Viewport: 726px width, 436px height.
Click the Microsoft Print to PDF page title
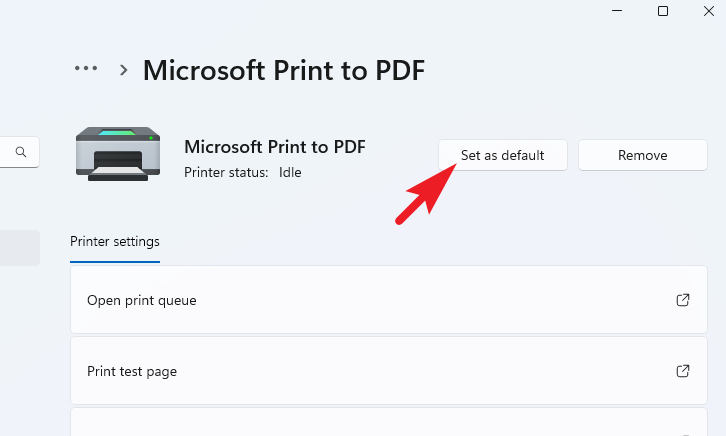pyautogui.click(x=284, y=70)
